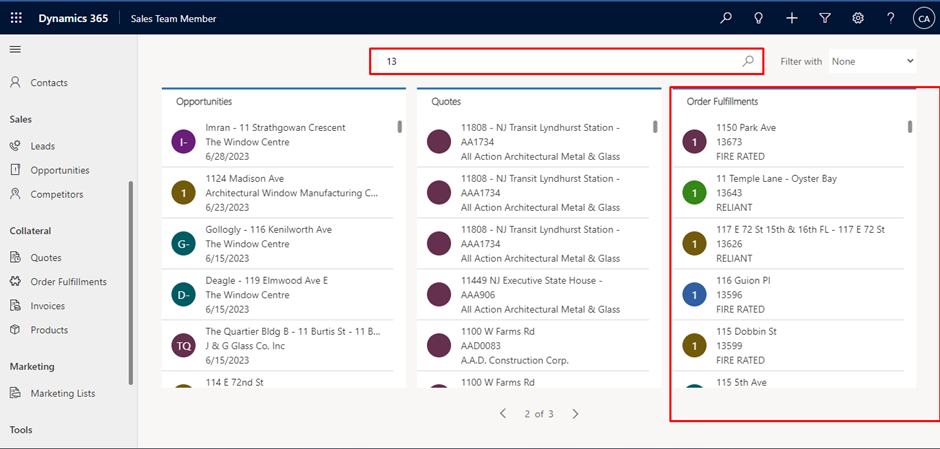Screen dimensions: 940x449
Task: Open the 117 E 72 St order fulfillment
Action: (788, 244)
